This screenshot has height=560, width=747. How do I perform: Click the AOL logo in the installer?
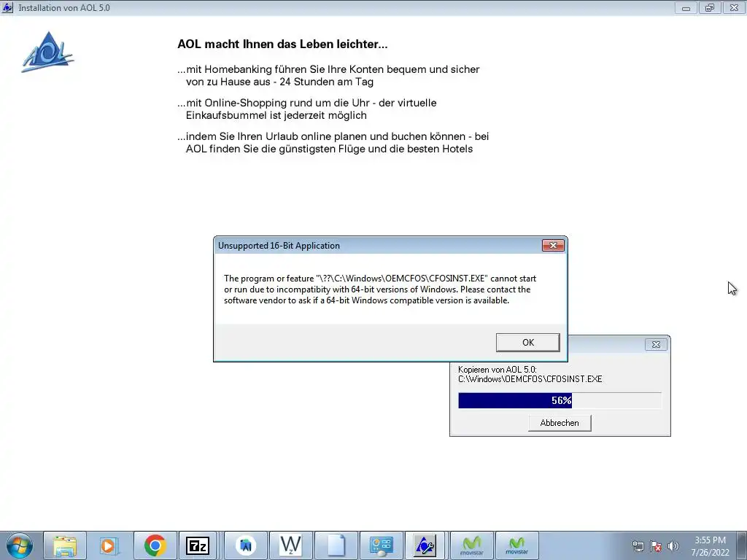[x=47, y=52]
